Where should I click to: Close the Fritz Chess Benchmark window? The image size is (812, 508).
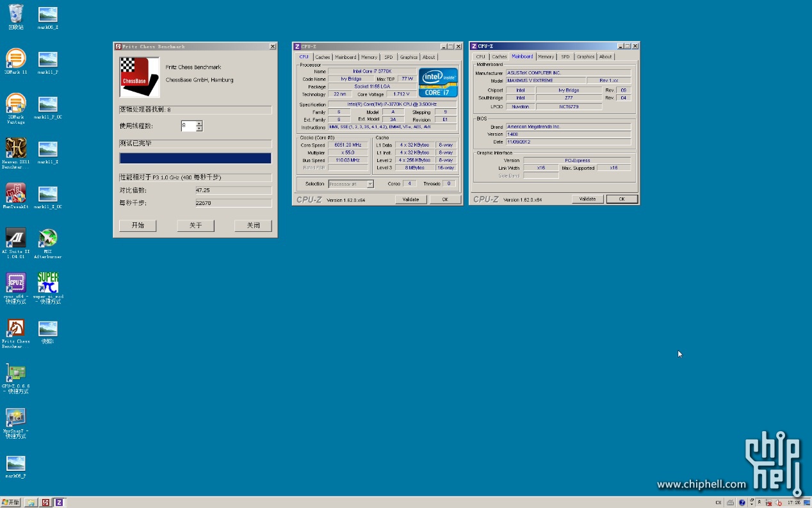click(x=273, y=47)
